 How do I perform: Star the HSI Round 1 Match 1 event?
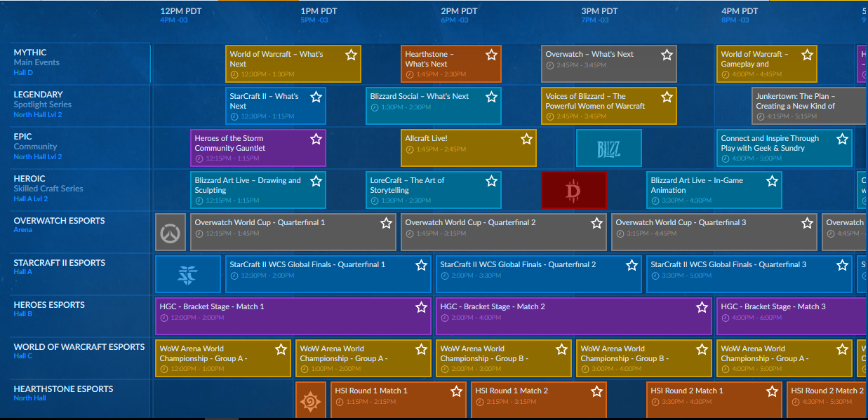pos(456,391)
